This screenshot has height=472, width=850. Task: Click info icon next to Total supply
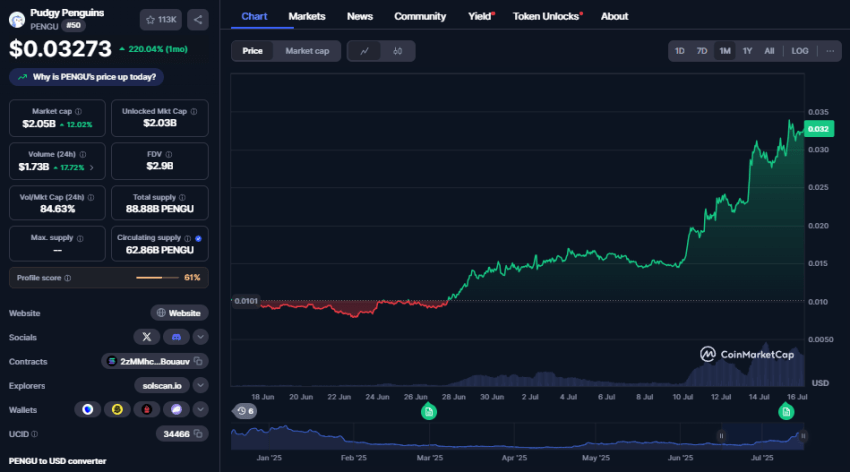pyautogui.click(x=182, y=197)
